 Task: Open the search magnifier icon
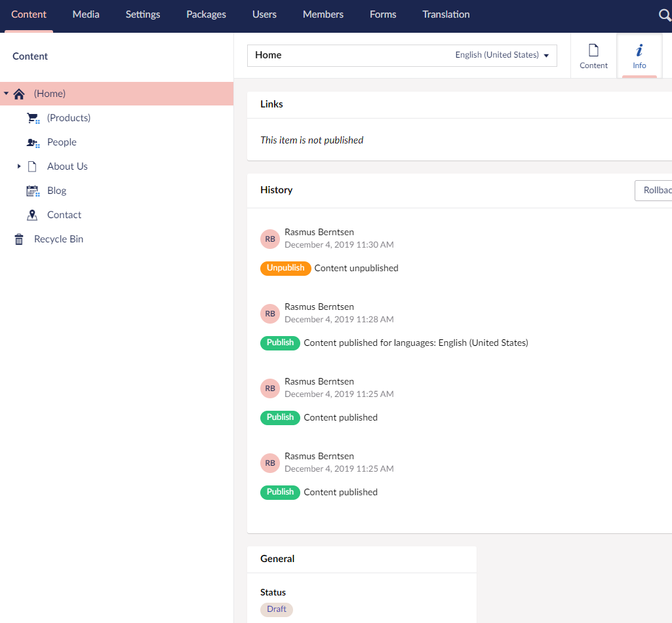coord(664,15)
